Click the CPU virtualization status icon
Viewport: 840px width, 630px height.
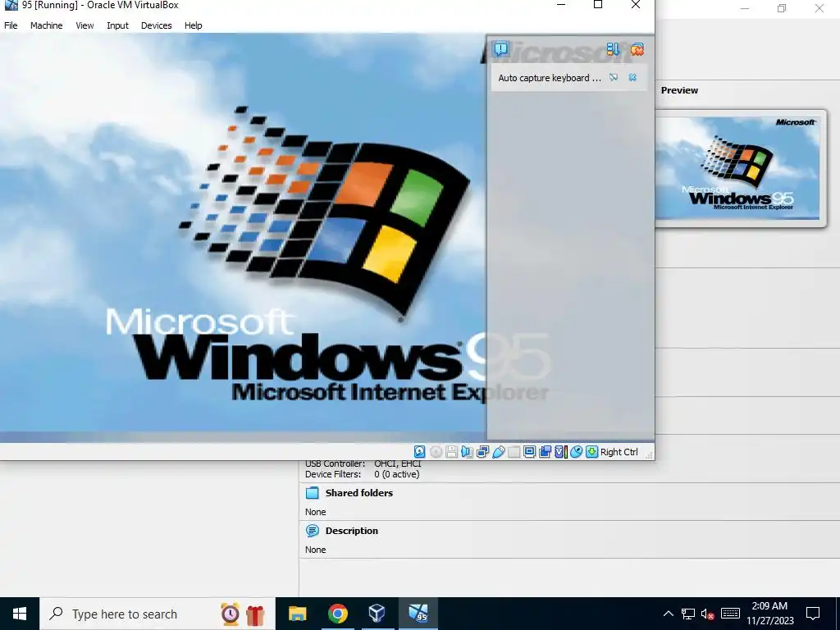(560, 452)
